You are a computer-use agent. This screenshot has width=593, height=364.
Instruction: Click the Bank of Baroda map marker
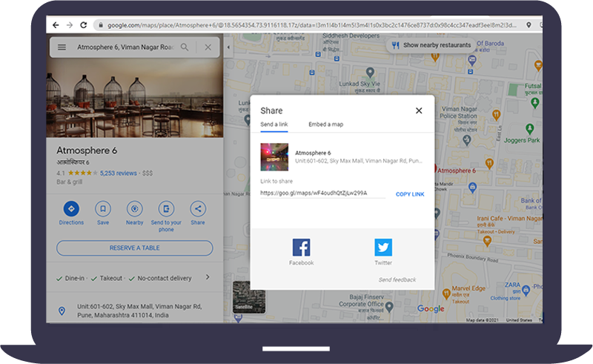click(x=472, y=60)
